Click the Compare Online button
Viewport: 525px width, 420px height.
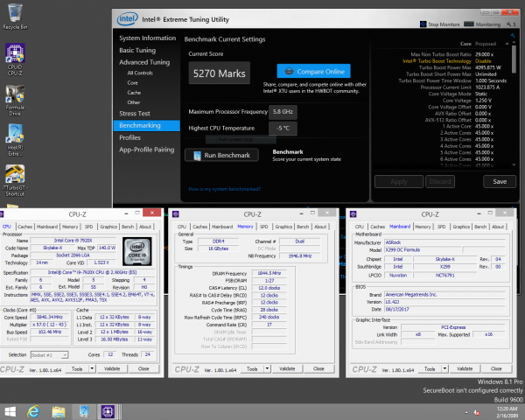[x=314, y=71]
